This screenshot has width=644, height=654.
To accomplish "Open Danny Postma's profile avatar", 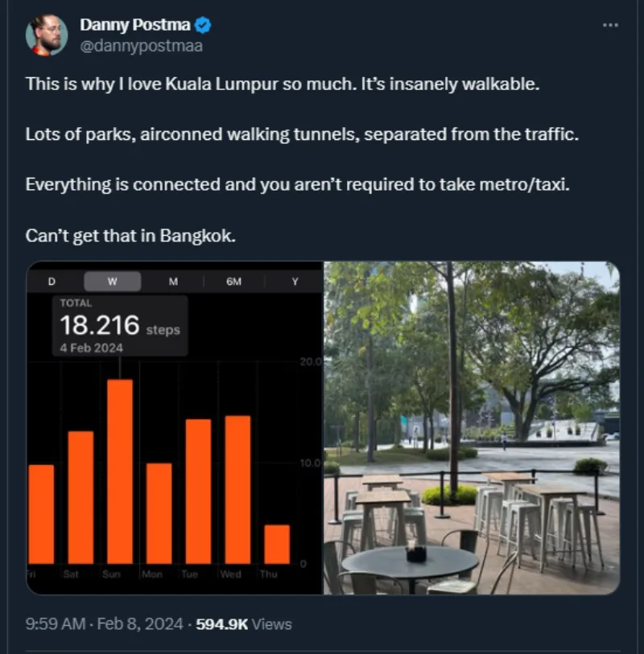I will point(47,35).
